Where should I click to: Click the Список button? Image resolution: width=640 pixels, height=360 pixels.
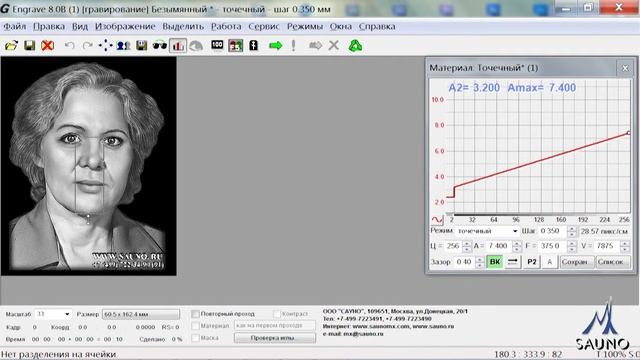click(x=612, y=262)
